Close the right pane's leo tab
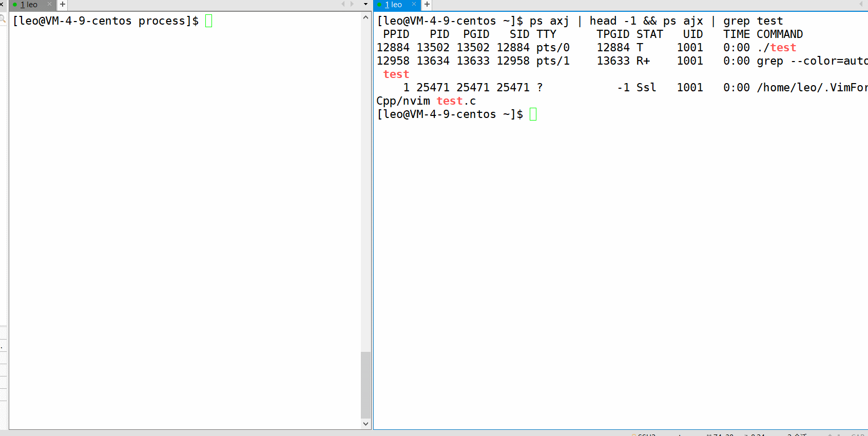The image size is (868, 436). coord(414,5)
